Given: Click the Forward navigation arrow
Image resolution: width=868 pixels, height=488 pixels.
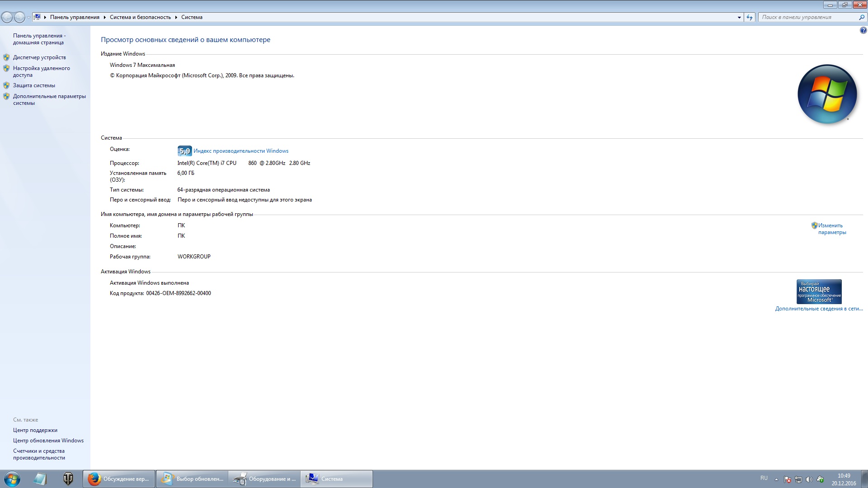Looking at the screenshot, I should (19, 17).
